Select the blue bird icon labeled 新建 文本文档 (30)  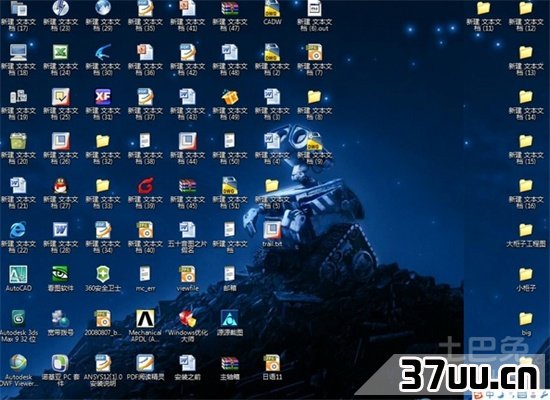[x=103, y=52]
